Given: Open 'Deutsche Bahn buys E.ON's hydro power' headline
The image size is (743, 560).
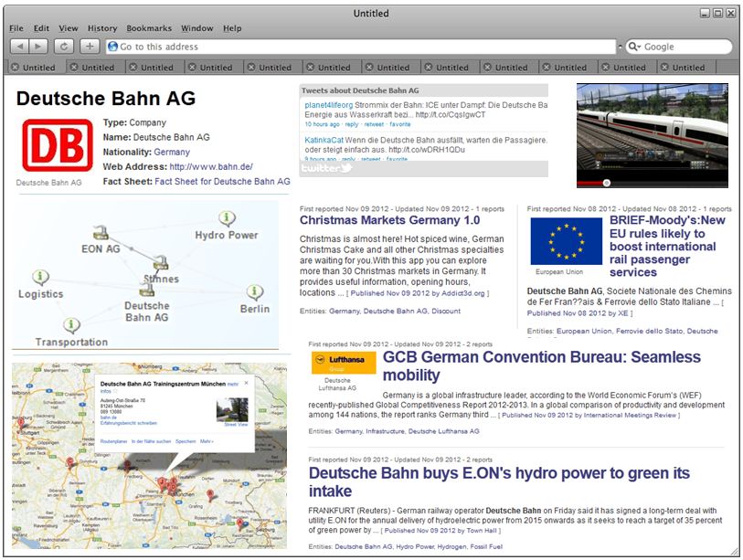Looking at the screenshot, I should pyautogui.click(x=499, y=481).
